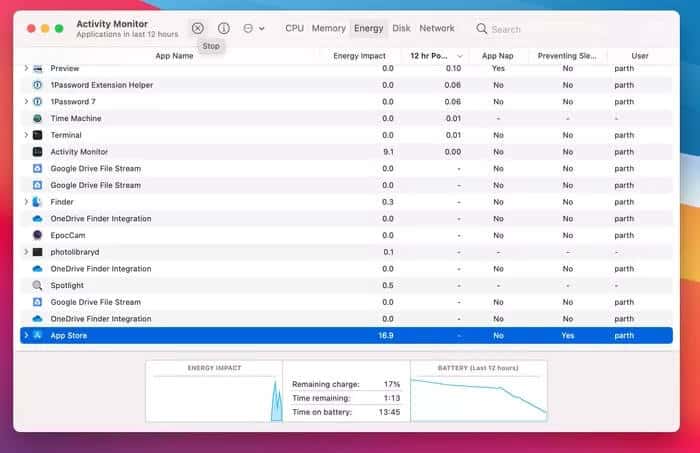Click Preview's 0.10 power value

453,68
